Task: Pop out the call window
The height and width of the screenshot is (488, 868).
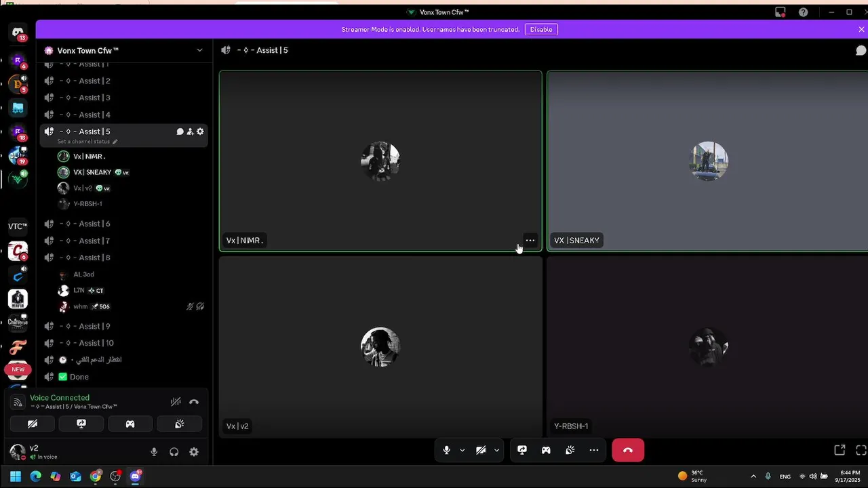Action: (840, 450)
